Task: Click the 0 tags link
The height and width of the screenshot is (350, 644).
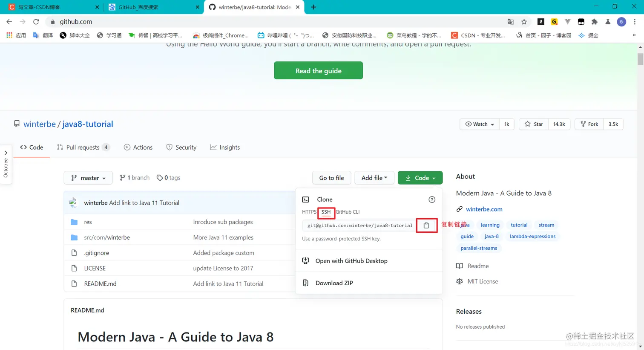Action: pyautogui.click(x=168, y=178)
